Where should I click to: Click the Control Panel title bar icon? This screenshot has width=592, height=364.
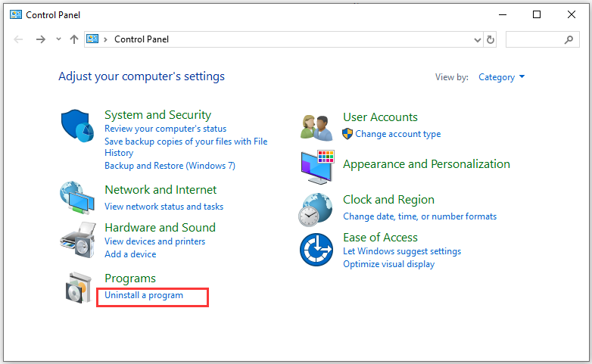click(x=16, y=14)
